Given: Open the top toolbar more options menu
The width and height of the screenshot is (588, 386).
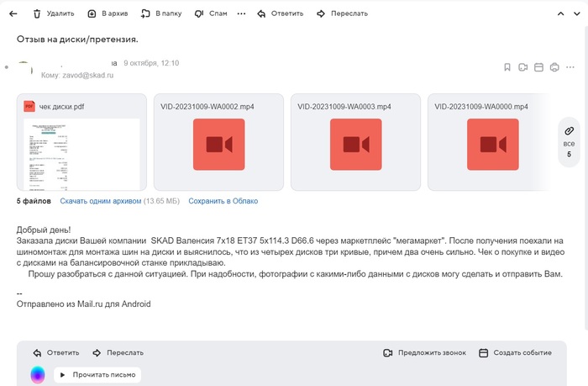Looking at the screenshot, I should click(x=242, y=14).
